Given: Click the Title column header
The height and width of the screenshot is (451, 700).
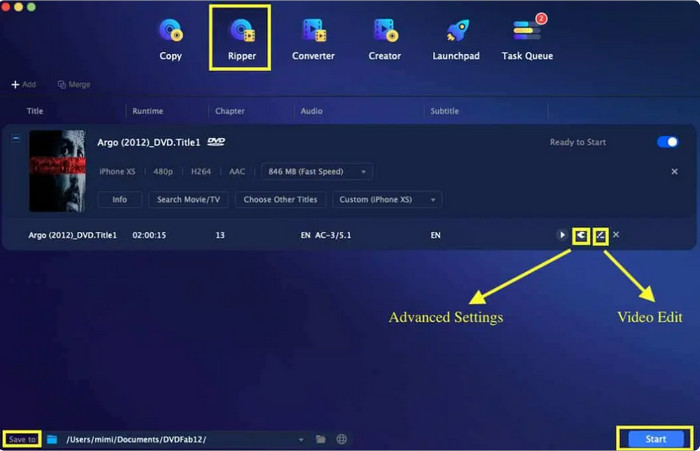Looking at the screenshot, I should pos(35,111).
